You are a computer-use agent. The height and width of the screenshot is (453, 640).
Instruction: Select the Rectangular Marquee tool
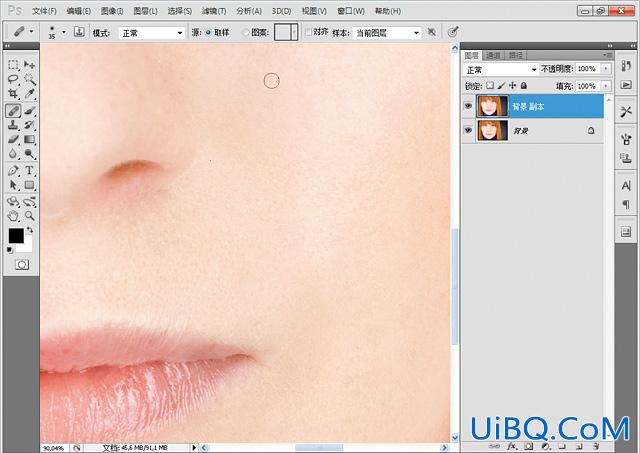point(13,64)
